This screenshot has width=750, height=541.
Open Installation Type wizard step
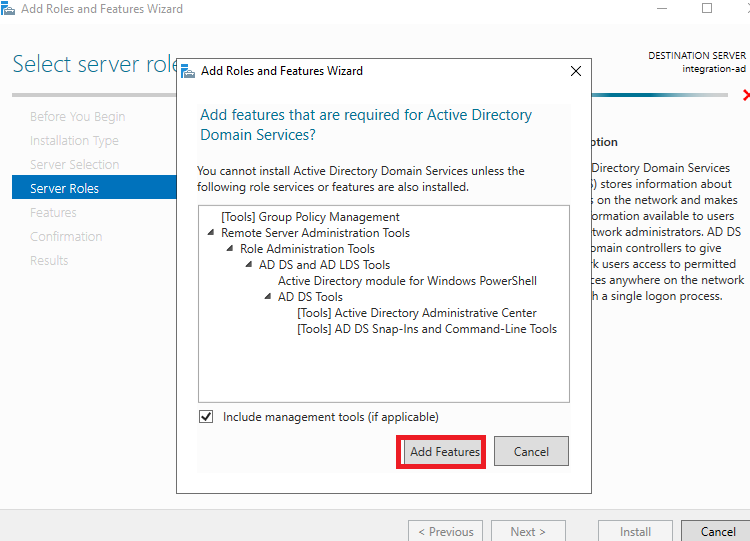(74, 141)
